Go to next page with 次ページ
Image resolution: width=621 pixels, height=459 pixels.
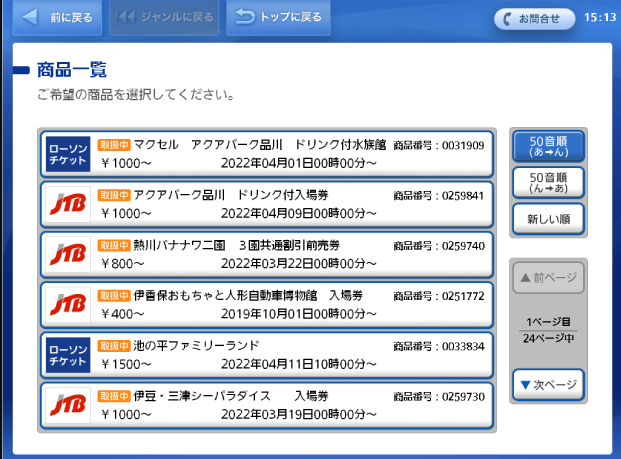[549, 385]
